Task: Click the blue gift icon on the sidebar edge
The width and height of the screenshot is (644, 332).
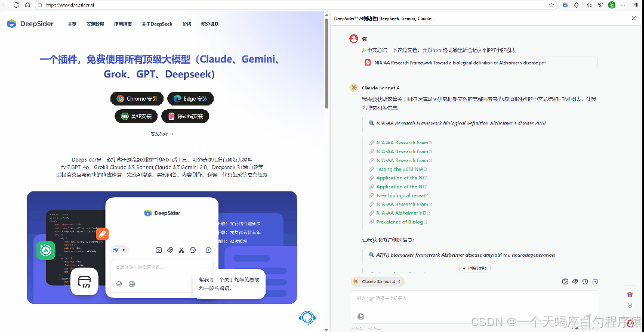Action: point(630,294)
